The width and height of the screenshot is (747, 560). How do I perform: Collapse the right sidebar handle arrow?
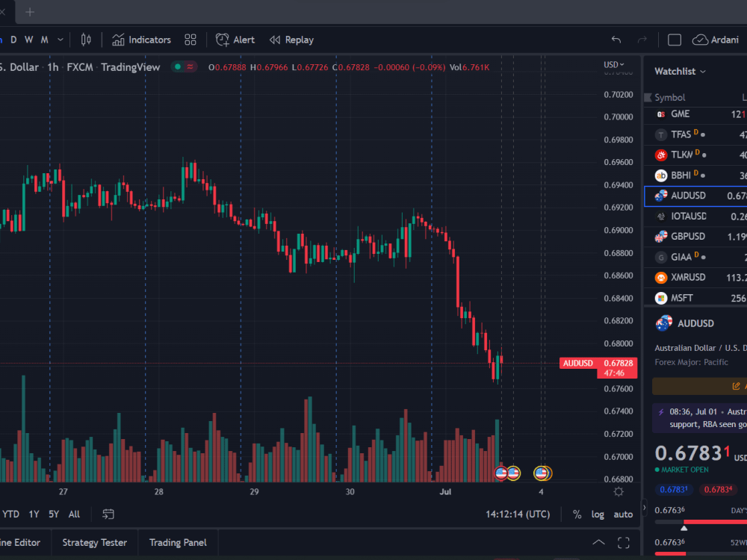[644, 508]
